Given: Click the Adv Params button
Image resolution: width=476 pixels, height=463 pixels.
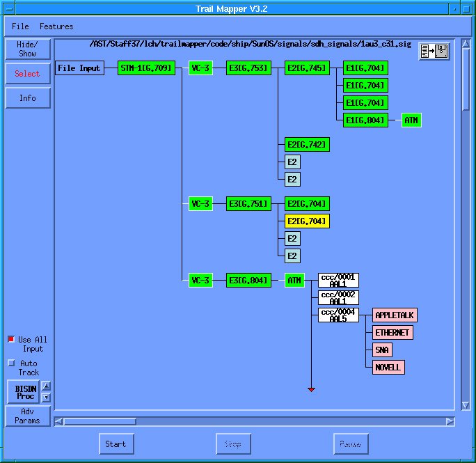Looking at the screenshot, I should pyautogui.click(x=28, y=416).
